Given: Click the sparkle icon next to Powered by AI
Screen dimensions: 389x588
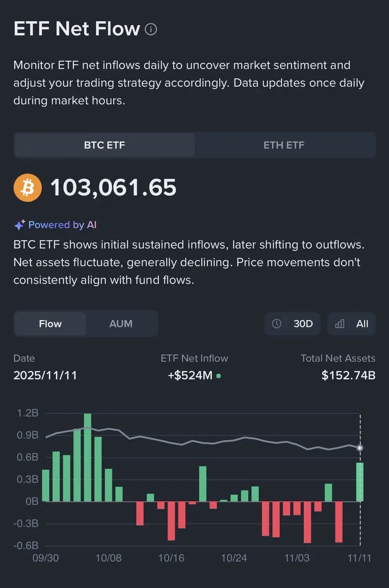Looking at the screenshot, I should coord(19,225).
